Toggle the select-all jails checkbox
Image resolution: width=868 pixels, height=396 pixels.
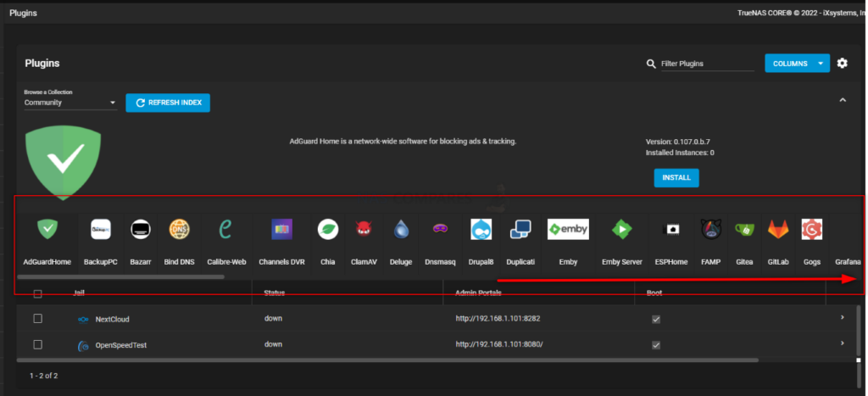[37, 293]
